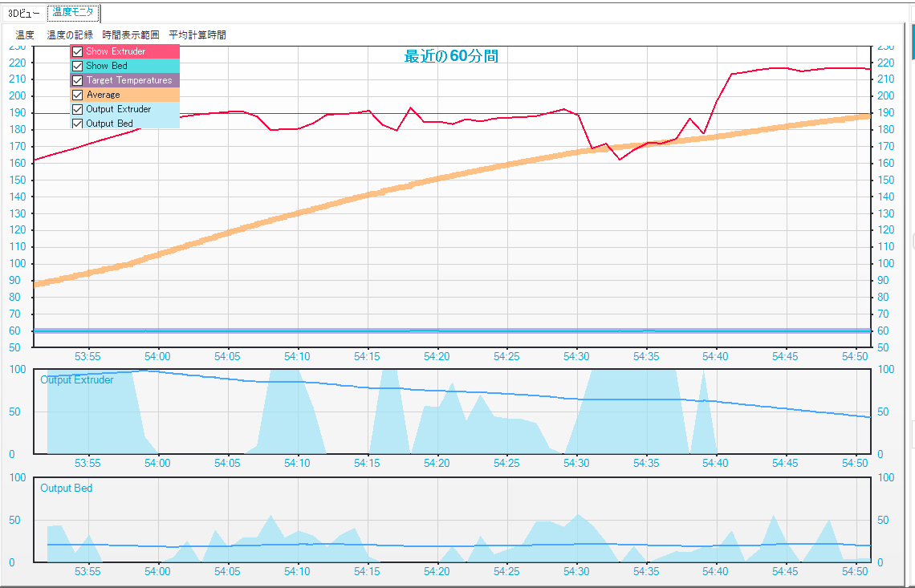
Task: Uncheck the Show Extruder checkbox
Action: coord(77,51)
